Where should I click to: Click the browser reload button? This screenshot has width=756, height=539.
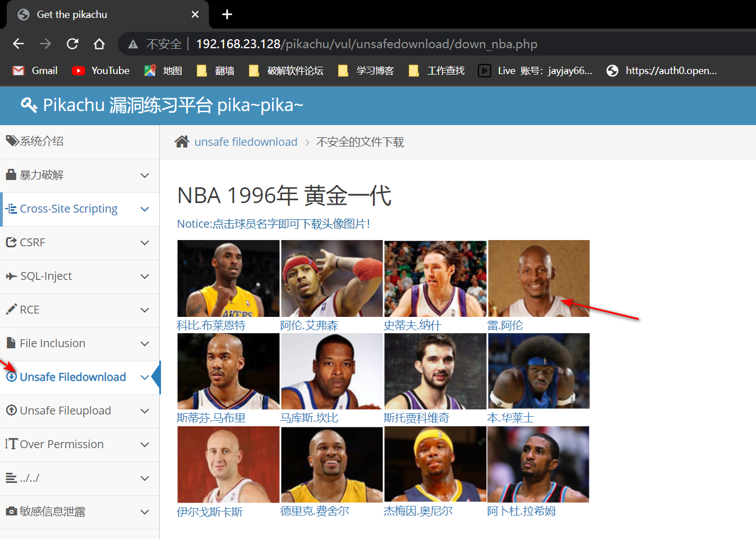point(72,44)
